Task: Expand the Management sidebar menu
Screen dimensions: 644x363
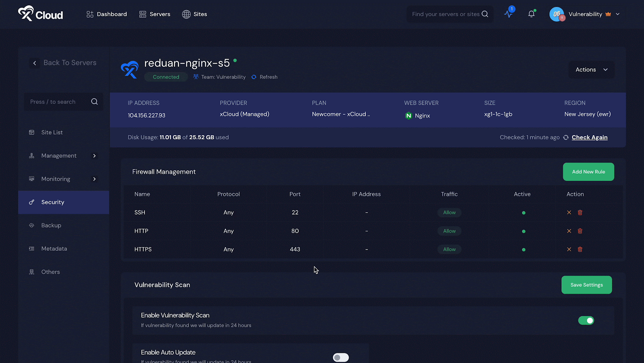Action: click(59, 155)
